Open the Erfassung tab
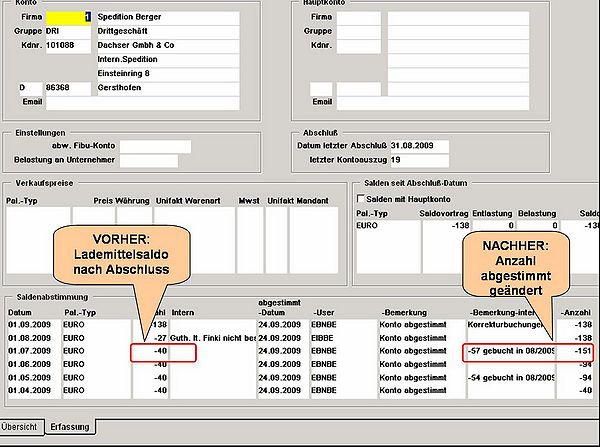600x447 pixels. click(70, 426)
